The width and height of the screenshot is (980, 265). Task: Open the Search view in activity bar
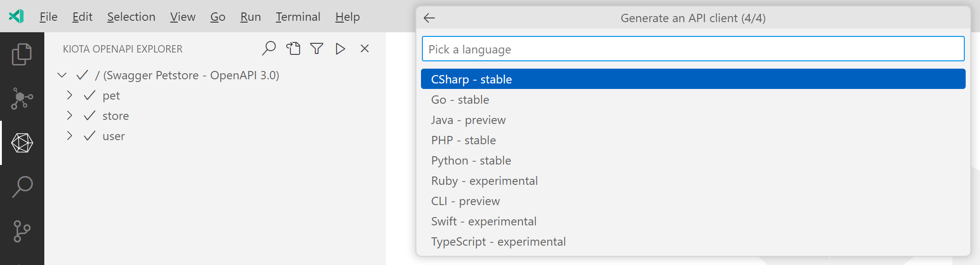[x=22, y=187]
